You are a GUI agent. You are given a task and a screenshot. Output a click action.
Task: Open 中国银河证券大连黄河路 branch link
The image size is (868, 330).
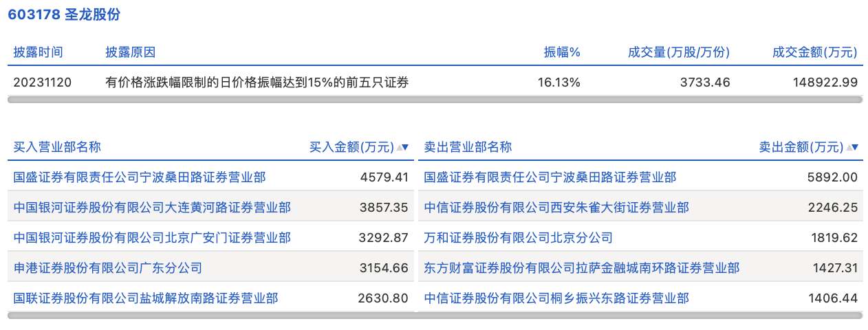click(152, 208)
